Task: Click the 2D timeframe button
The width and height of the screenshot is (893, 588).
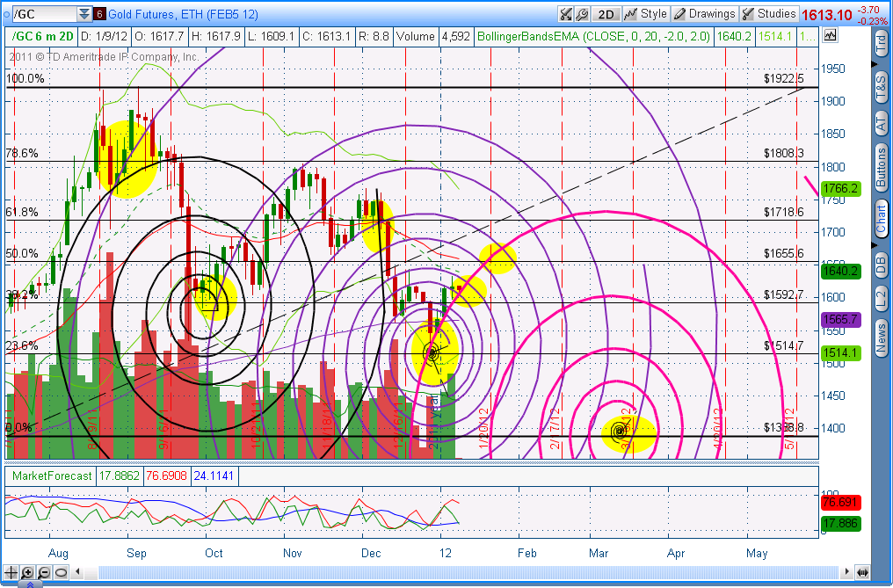Action: tap(606, 14)
